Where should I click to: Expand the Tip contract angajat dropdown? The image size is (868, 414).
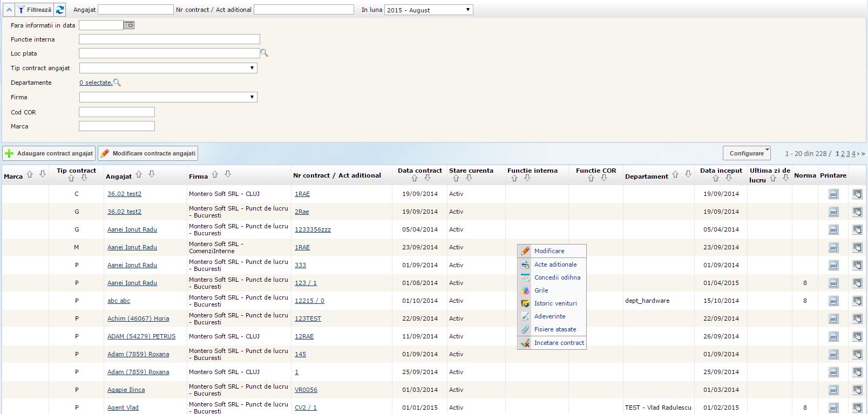pyautogui.click(x=168, y=68)
